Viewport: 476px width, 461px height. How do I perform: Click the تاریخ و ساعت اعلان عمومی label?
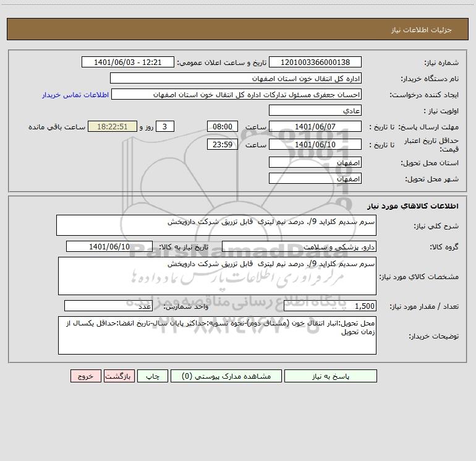point(222,62)
